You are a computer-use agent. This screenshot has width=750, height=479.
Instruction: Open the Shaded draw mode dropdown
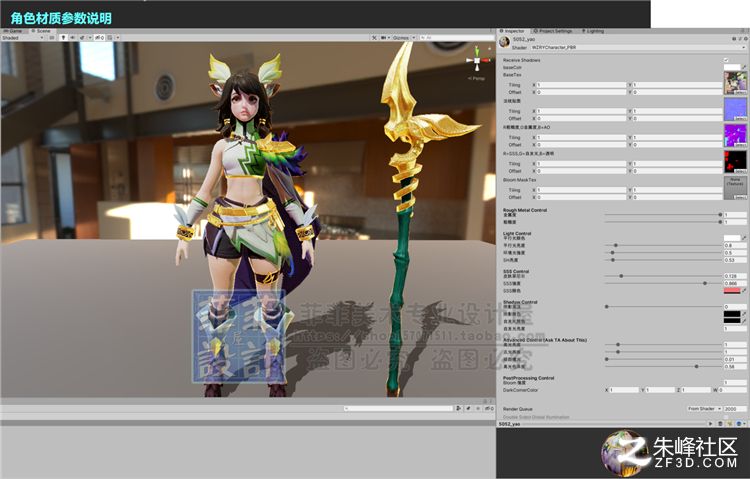point(22,37)
